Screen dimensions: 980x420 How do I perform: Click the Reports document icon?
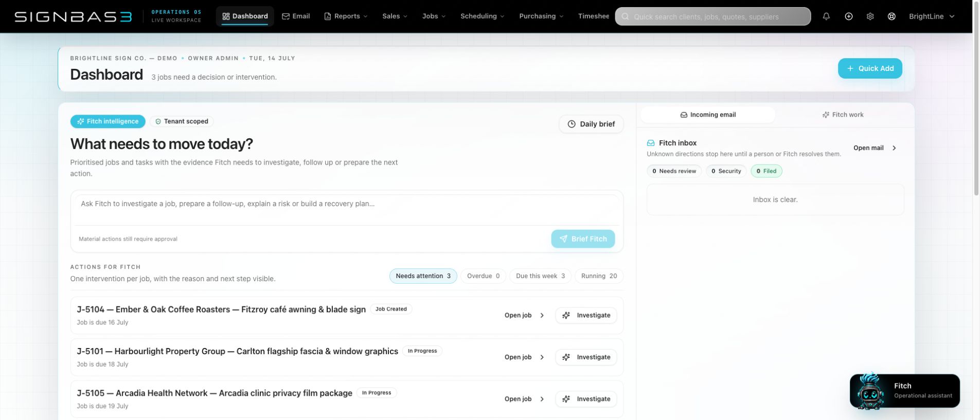[x=328, y=16]
